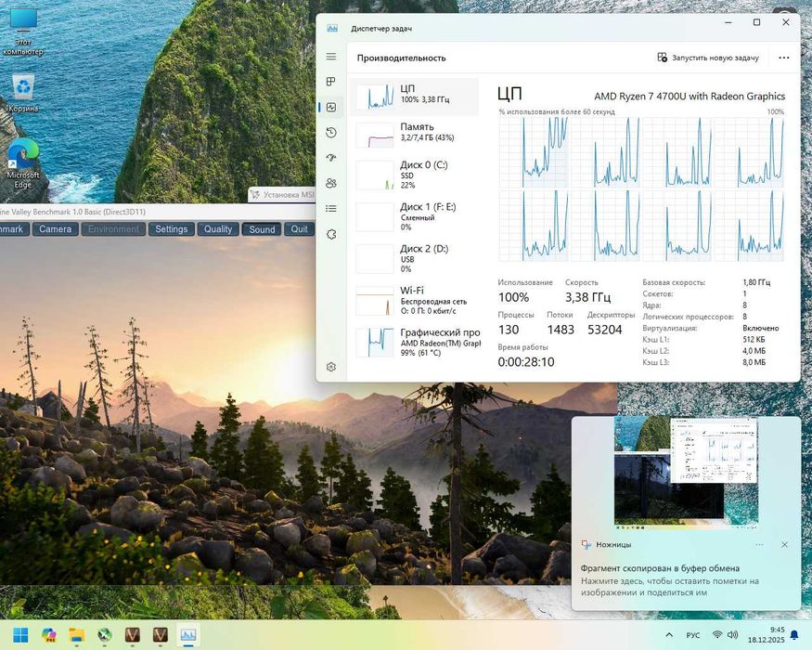Select Microsoft Edge desktop shortcut
The image size is (812, 650).
coord(23,163)
